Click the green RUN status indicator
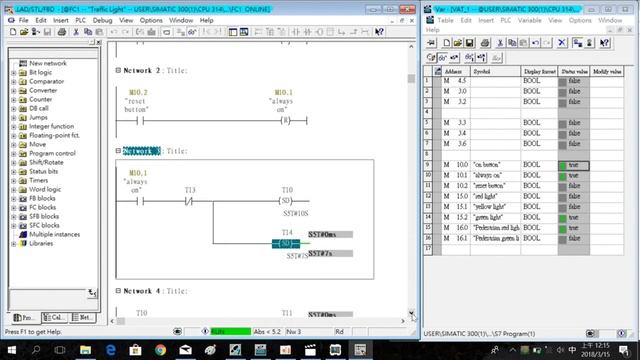640x360 pixels. [x=231, y=331]
